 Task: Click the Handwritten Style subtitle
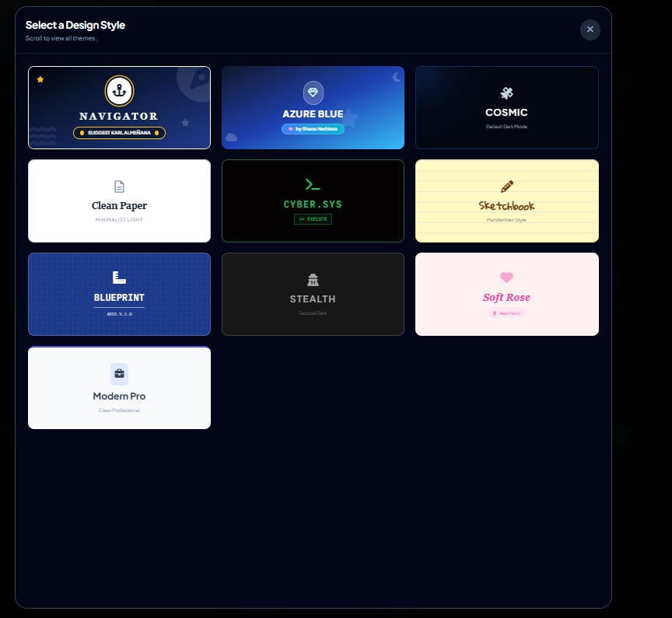click(506, 220)
